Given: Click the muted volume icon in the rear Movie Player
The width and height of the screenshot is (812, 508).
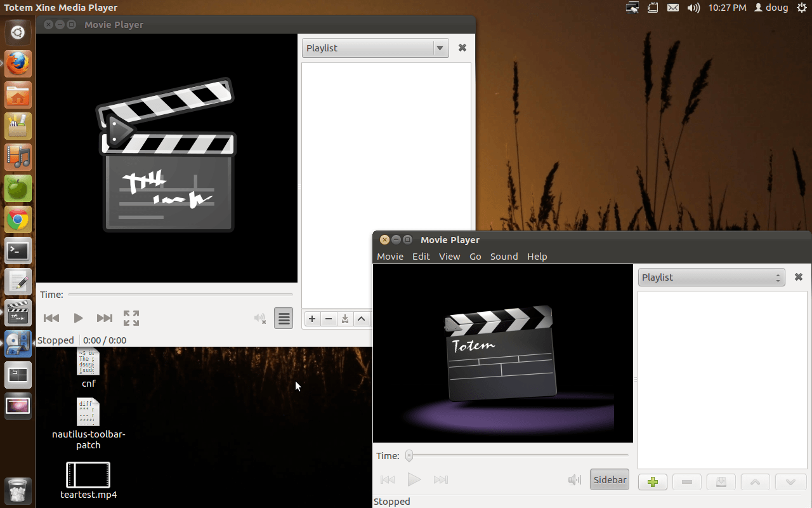Looking at the screenshot, I should [259, 318].
